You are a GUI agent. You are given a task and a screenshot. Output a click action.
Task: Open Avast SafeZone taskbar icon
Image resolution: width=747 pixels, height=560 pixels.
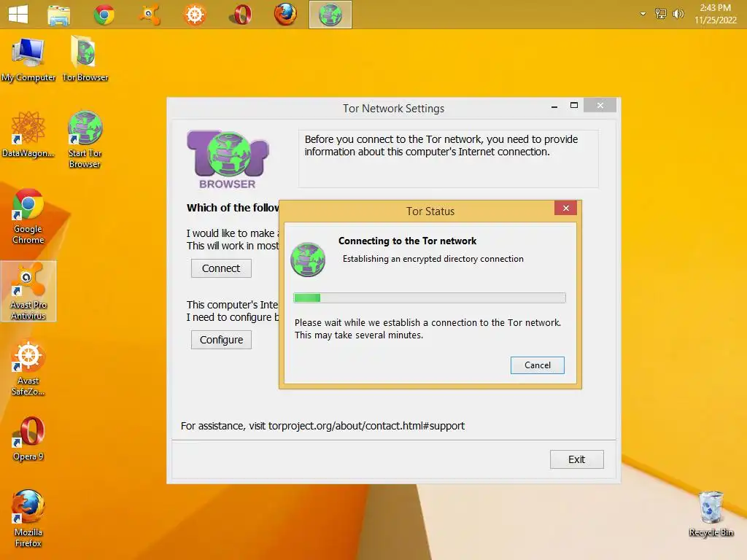[195, 15]
